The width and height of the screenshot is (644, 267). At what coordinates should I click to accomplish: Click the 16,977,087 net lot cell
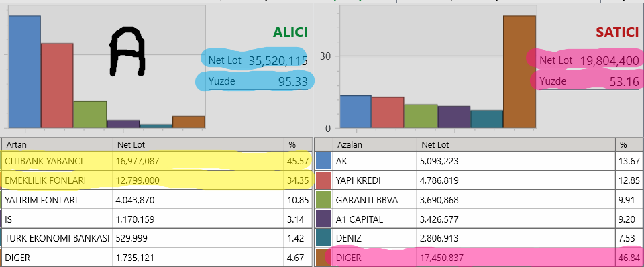[198, 161]
